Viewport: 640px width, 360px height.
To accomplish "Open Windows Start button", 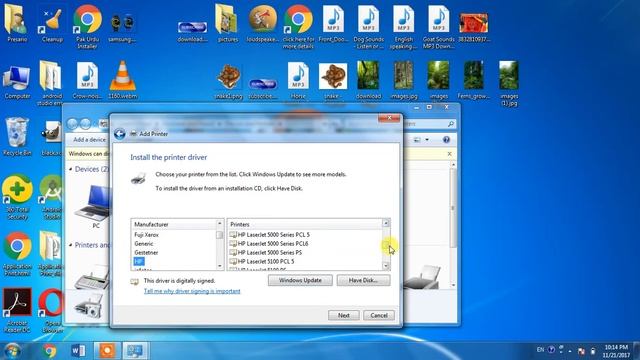I will coord(12,351).
